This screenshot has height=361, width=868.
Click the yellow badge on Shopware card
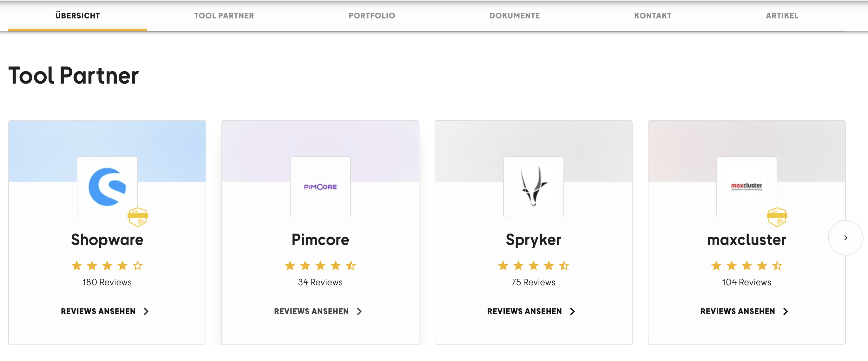click(137, 217)
